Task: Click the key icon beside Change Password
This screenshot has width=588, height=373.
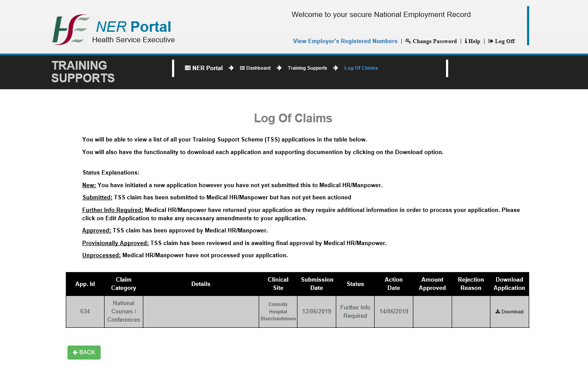Action: (x=408, y=41)
